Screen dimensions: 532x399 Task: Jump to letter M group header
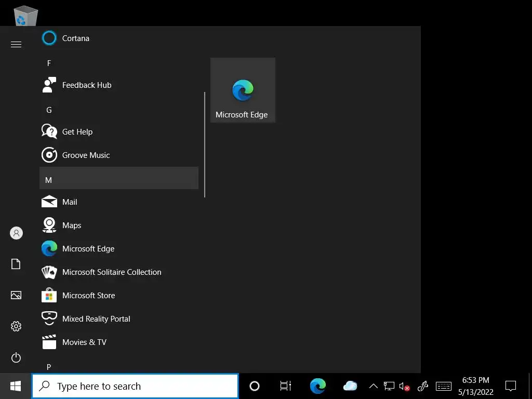(119, 178)
